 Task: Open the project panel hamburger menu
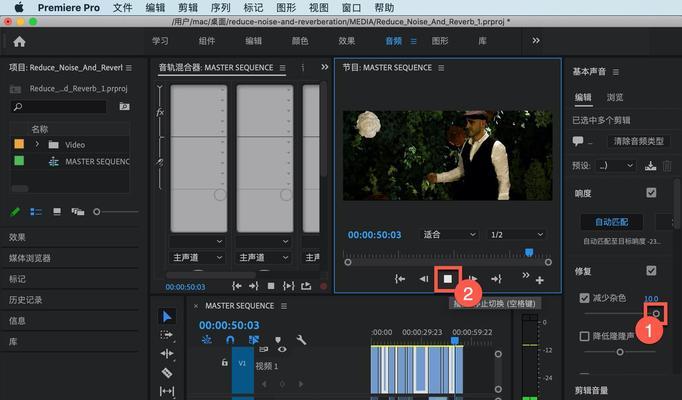click(x=129, y=68)
